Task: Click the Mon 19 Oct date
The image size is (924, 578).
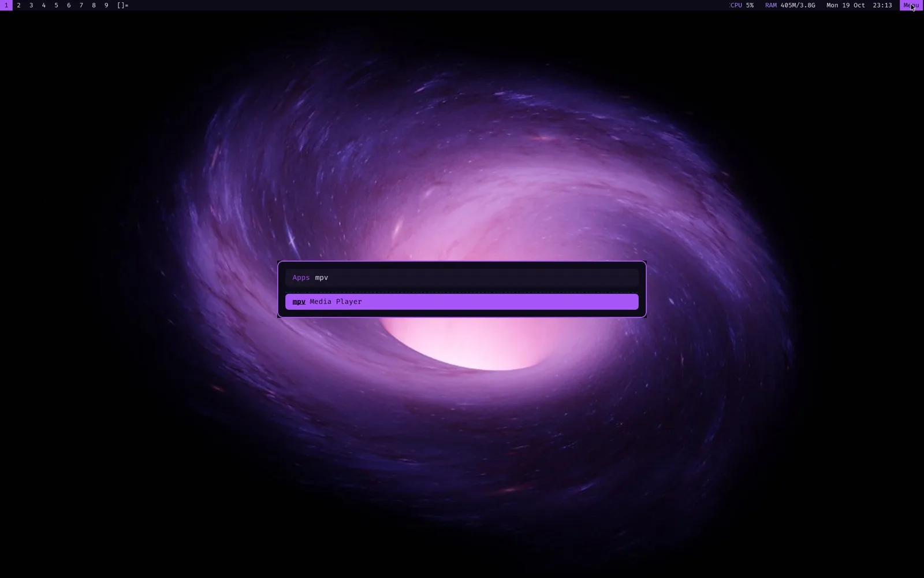Action: (845, 5)
